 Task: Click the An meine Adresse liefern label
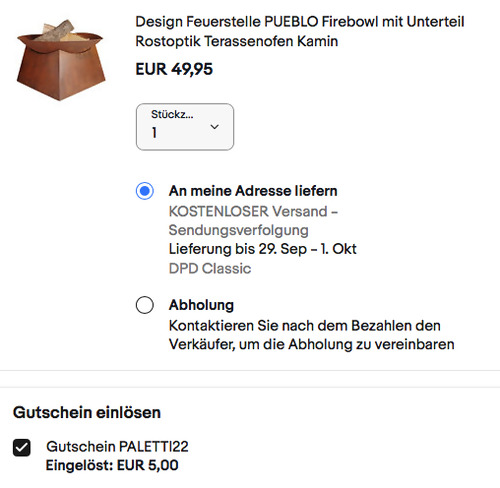(x=253, y=191)
